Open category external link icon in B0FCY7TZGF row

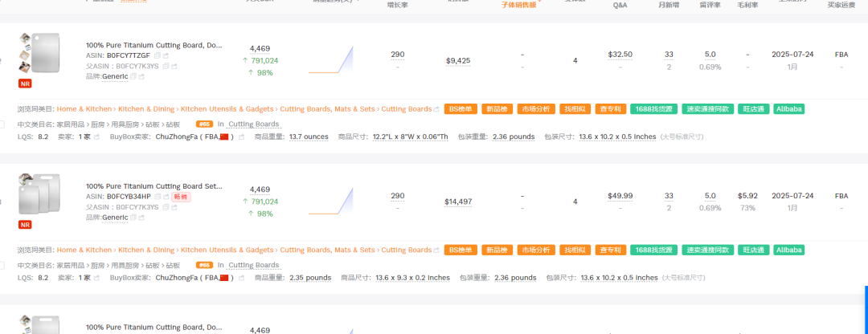tap(436, 109)
